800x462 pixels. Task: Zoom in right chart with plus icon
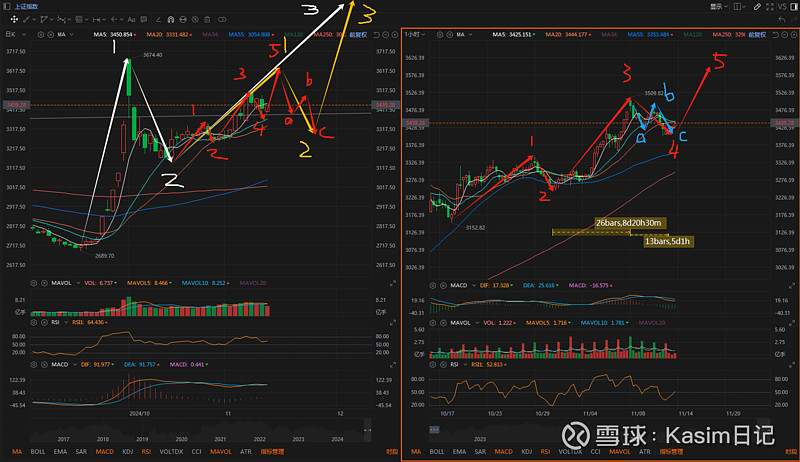pyautogui.click(x=794, y=35)
